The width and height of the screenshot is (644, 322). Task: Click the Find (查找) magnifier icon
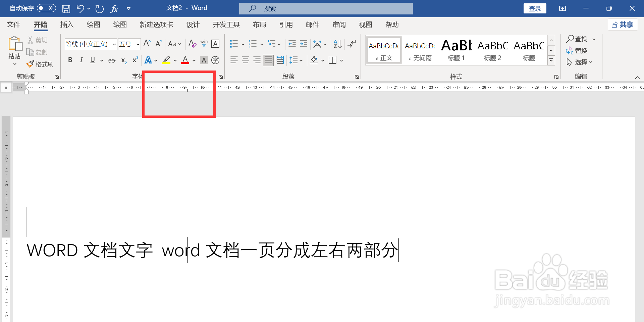tap(570, 39)
